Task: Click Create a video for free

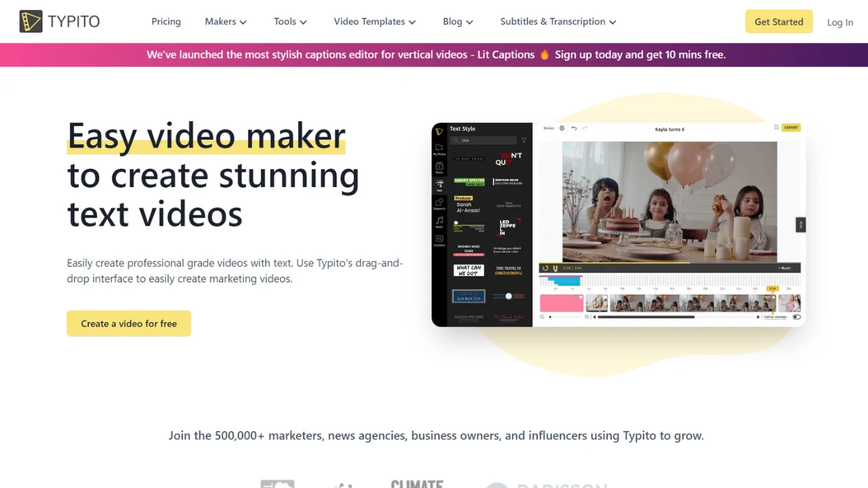Action: 129,323
